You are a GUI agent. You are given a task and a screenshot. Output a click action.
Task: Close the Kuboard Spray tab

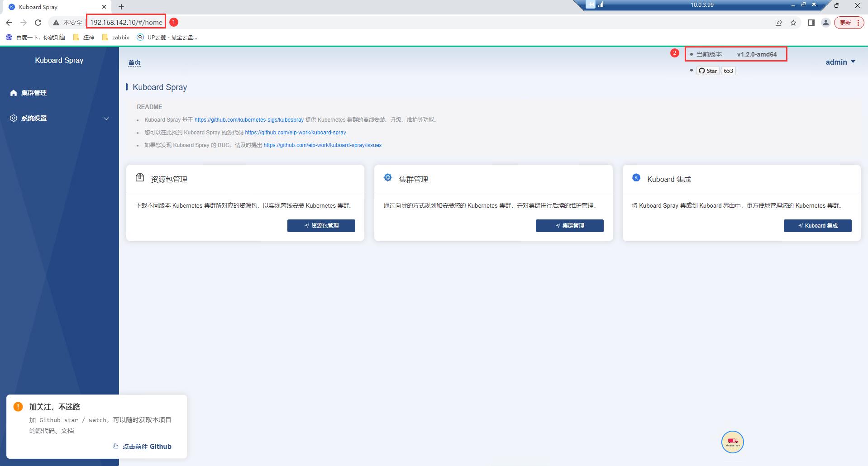pos(104,7)
